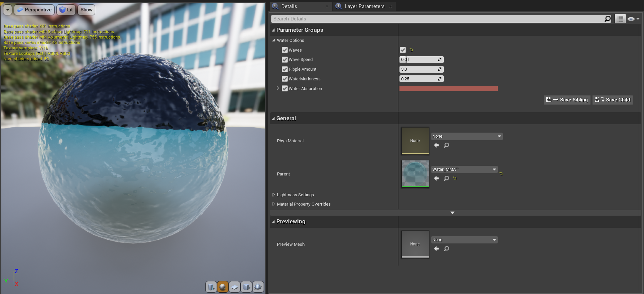Click Parent Water_MMAT thumbnail

(415, 174)
